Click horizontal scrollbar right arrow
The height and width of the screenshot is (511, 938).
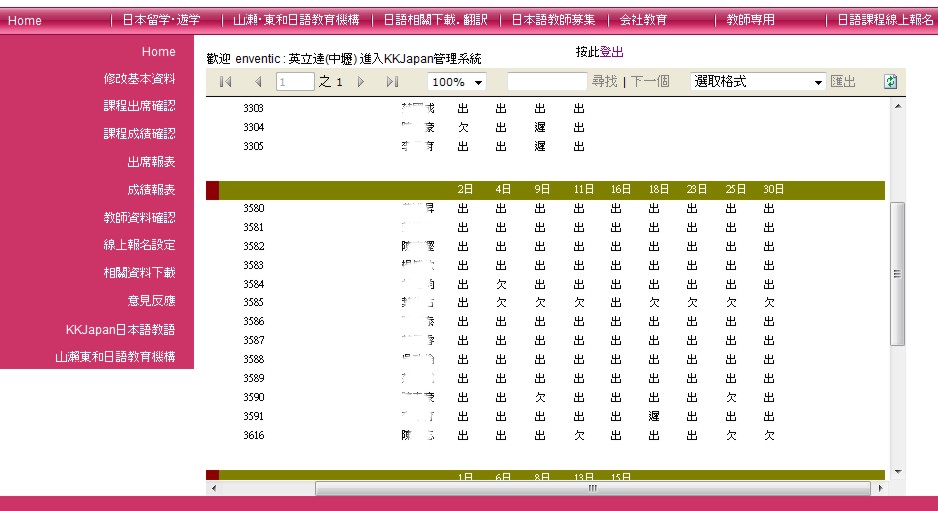click(x=880, y=488)
